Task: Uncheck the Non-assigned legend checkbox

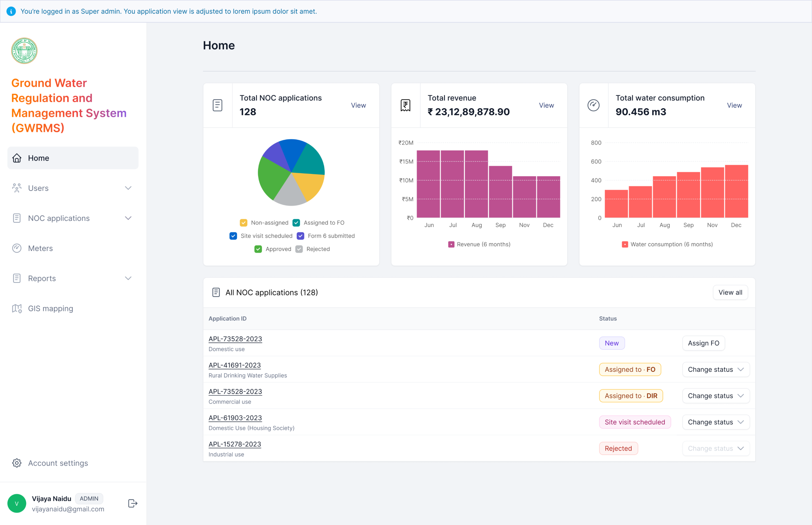Action: pyautogui.click(x=243, y=223)
